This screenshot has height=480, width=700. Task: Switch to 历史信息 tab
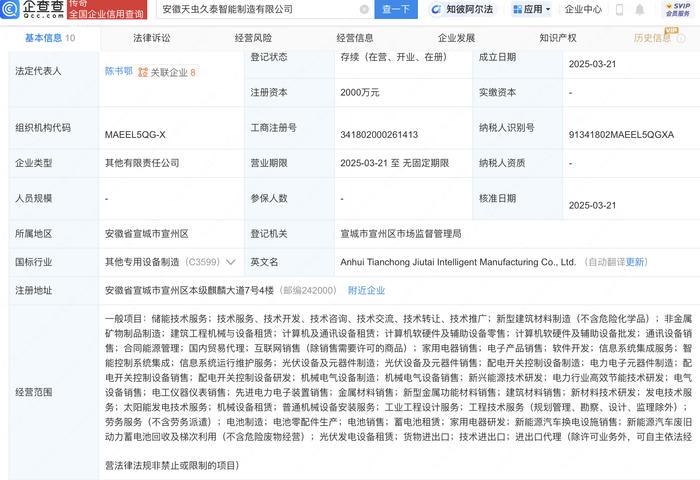(652, 38)
